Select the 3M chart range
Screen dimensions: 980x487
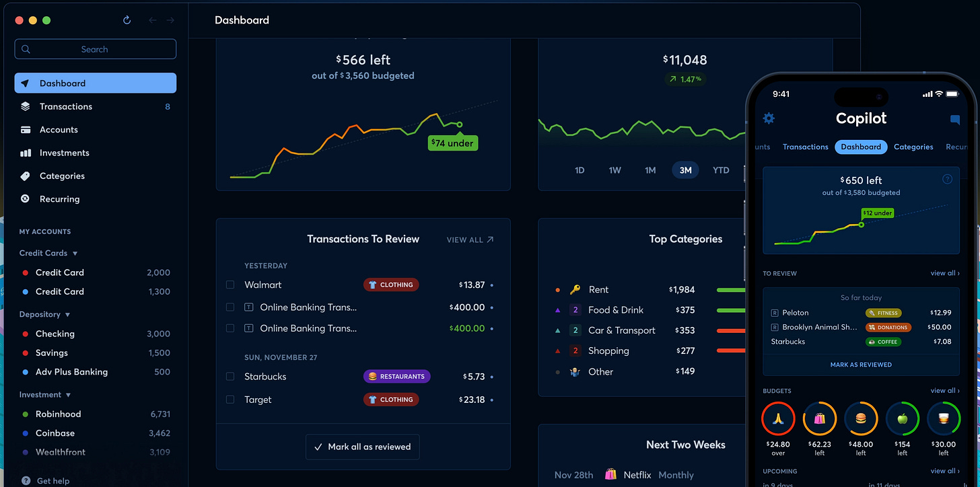pos(685,170)
